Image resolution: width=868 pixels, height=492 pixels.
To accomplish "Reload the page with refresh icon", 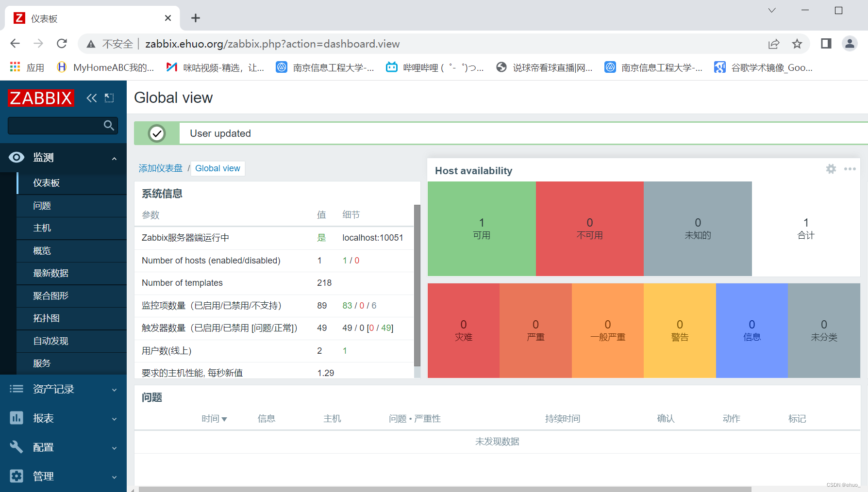I will coord(62,44).
